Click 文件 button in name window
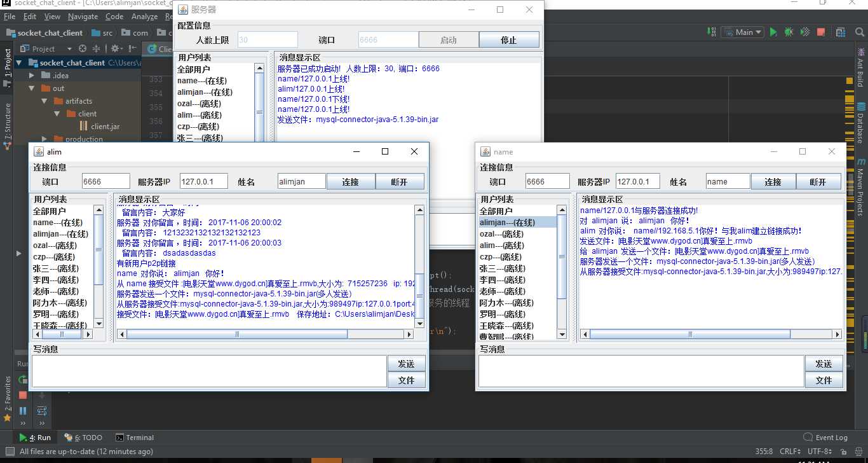The height and width of the screenshot is (463, 868). pyautogui.click(x=824, y=380)
